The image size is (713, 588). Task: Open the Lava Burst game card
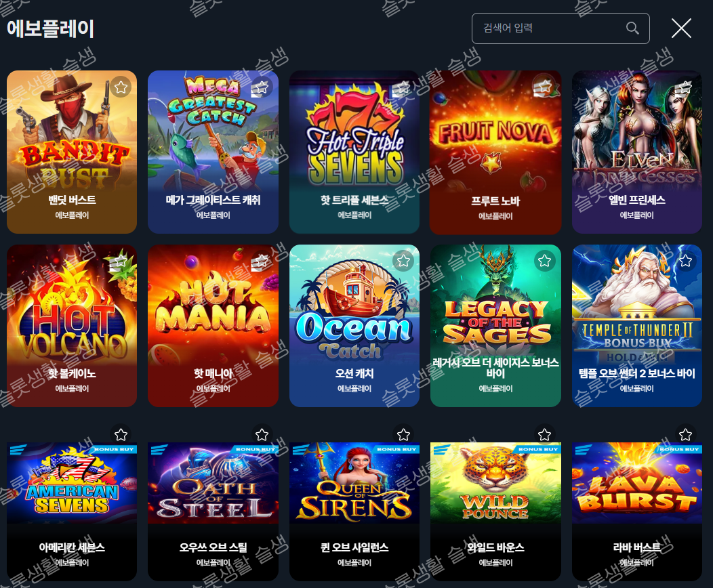(636, 511)
